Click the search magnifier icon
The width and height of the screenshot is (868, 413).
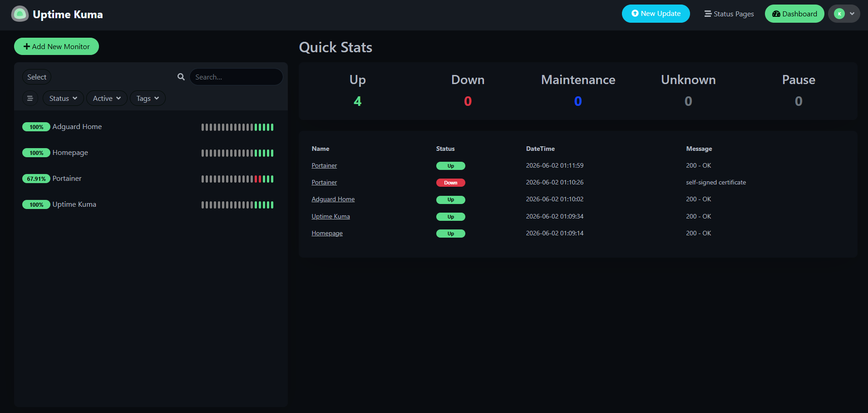(x=181, y=77)
